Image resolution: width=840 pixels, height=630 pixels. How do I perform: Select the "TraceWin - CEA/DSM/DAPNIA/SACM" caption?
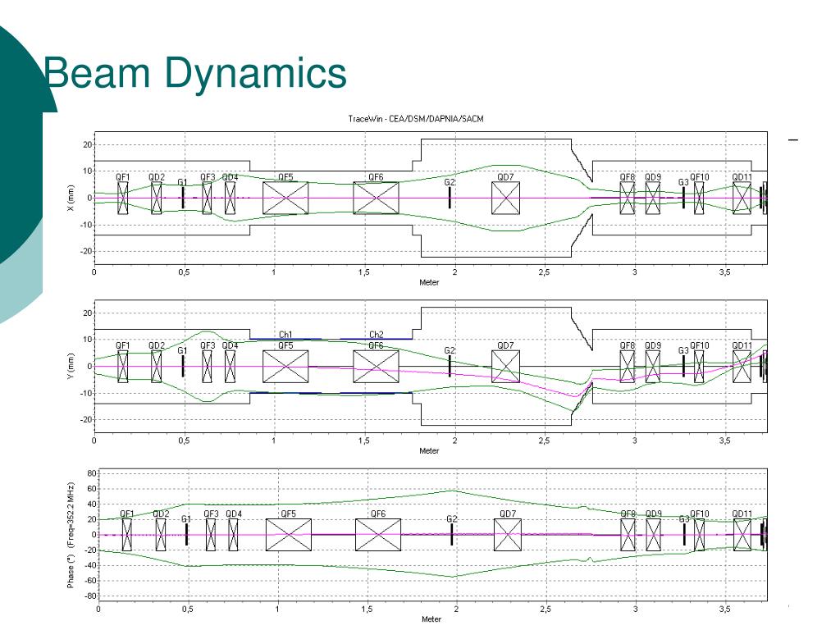[416, 118]
